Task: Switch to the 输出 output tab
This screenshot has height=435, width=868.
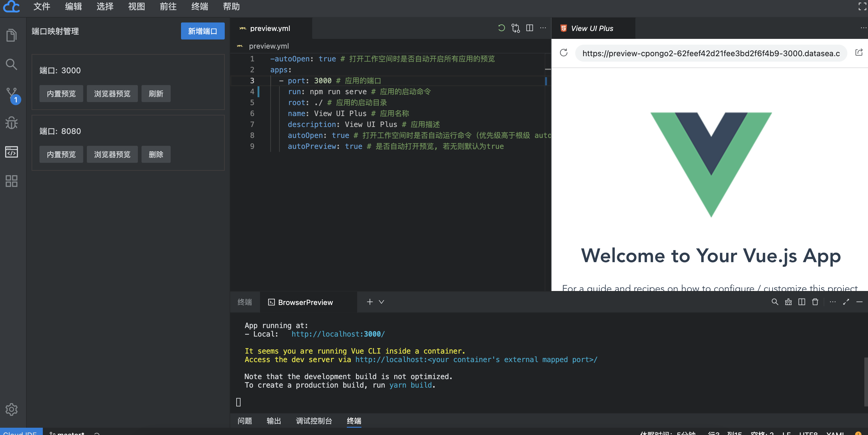Action: [x=274, y=420]
